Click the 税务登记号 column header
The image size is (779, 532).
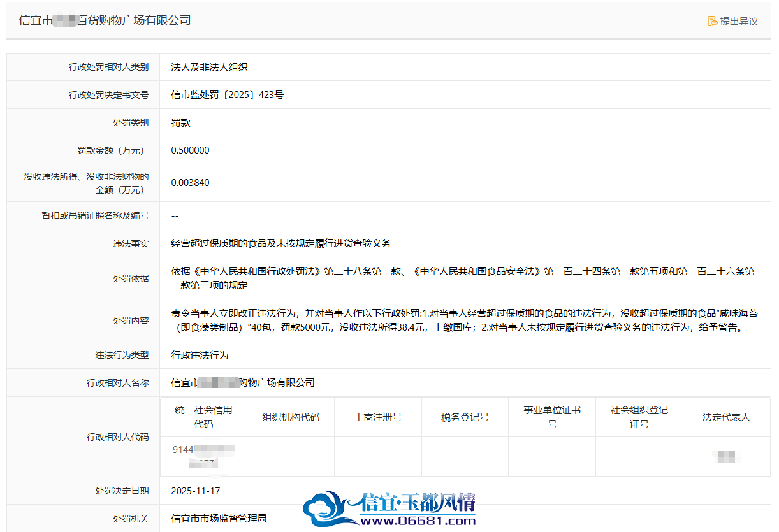click(465, 417)
